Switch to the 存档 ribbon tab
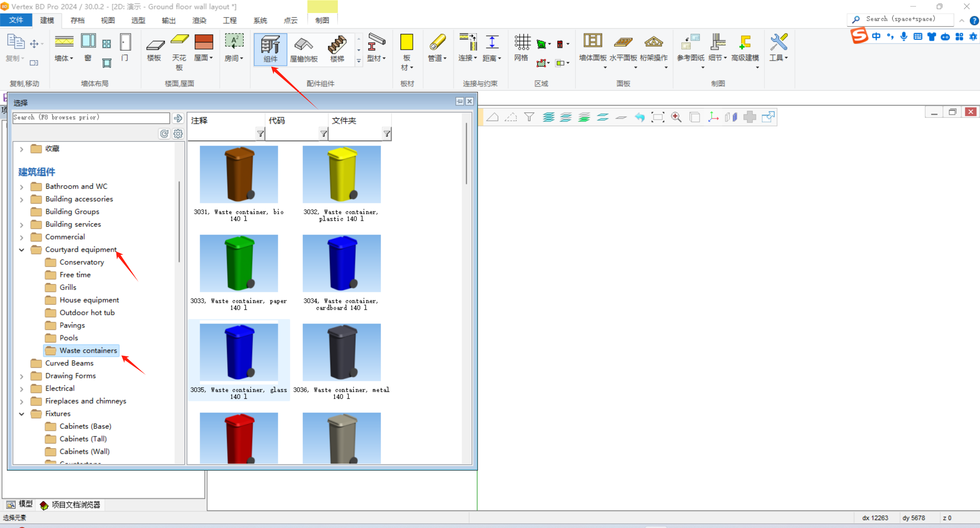Screen dimensions: 980x528 [x=77, y=20]
